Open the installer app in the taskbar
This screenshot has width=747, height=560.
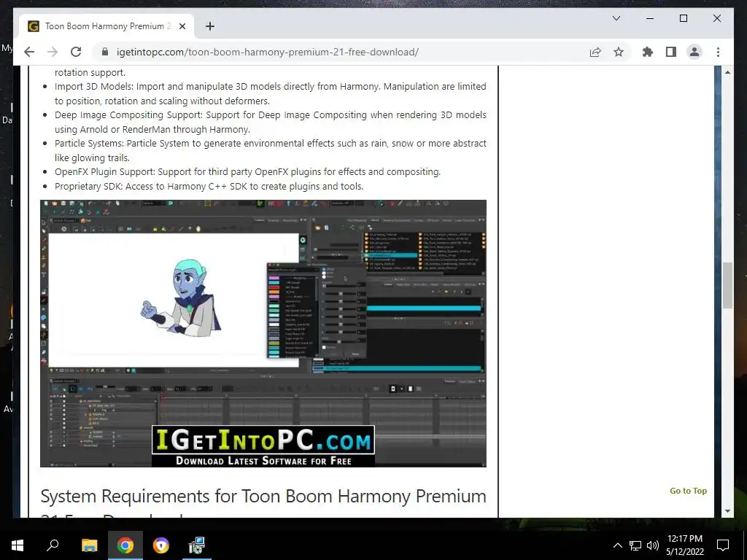tap(196, 545)
